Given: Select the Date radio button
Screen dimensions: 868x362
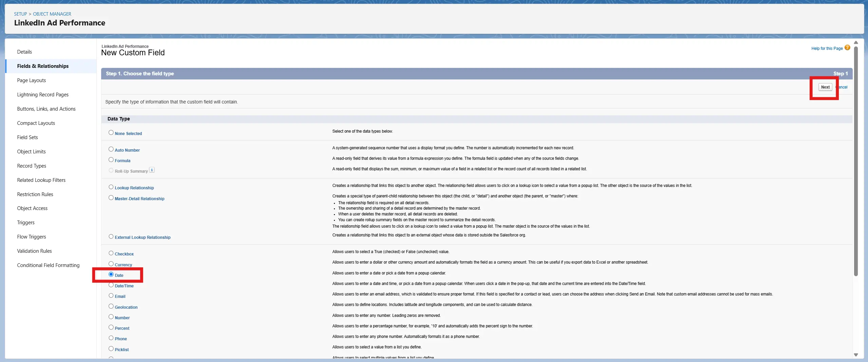Looking at the screenshot, I should pyautogui.click(x=111, y=274).
